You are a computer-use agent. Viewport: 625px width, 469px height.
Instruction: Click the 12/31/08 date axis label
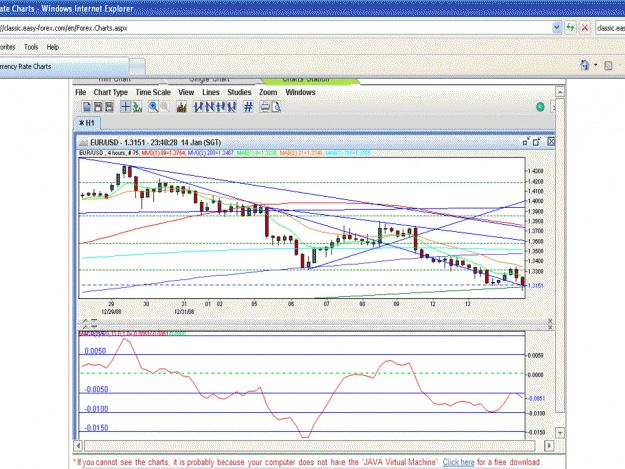(x=184, y=312)
